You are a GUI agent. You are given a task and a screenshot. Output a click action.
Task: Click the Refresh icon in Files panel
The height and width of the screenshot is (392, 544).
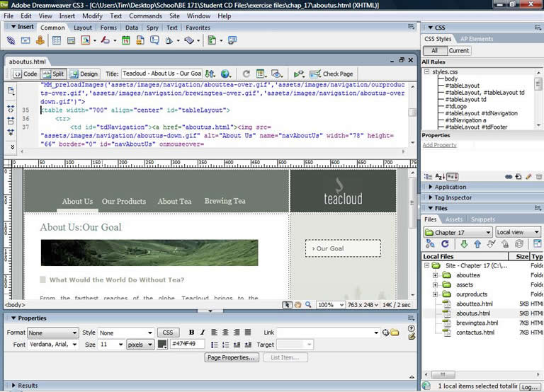click(x=445, y=243)
